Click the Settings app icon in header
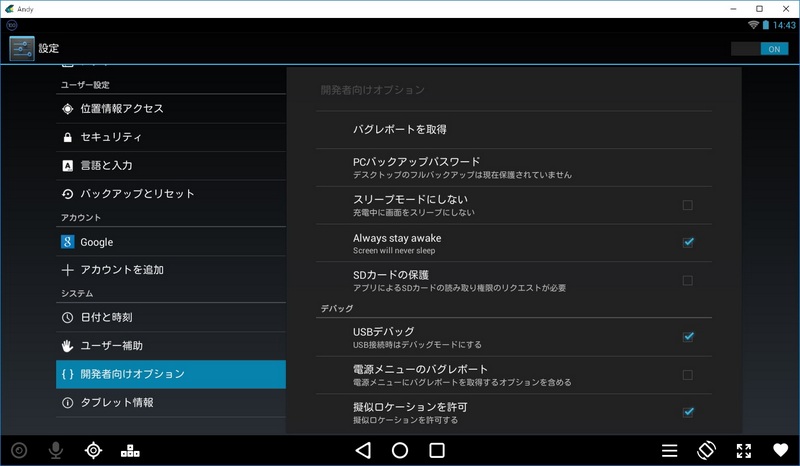Image resolution: width=800 pixels, height=466 pixels. tap(22, 48)
